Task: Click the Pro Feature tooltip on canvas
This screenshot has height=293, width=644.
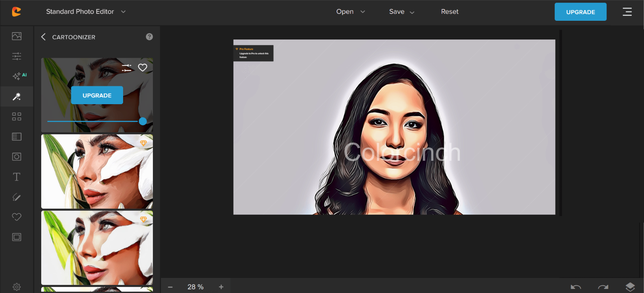Action: pos(254,53)
